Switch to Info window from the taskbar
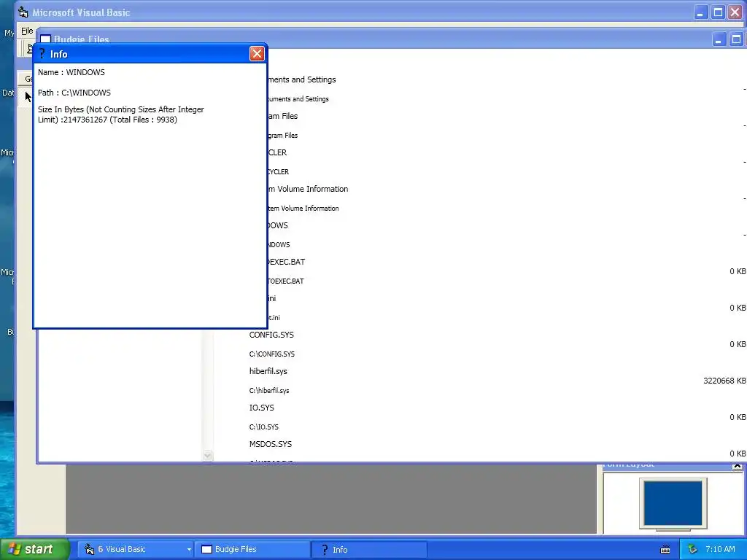 [368, 549]
